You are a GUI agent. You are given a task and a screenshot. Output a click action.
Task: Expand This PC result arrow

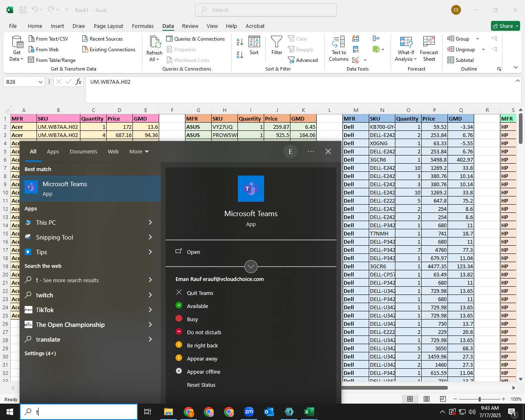coord(150,222)
